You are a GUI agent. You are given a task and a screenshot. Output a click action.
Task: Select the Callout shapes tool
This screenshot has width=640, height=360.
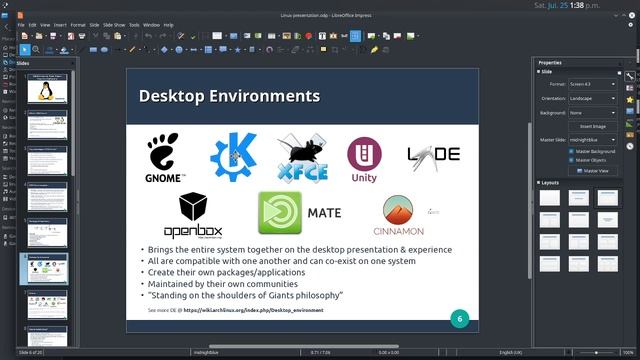223,50
